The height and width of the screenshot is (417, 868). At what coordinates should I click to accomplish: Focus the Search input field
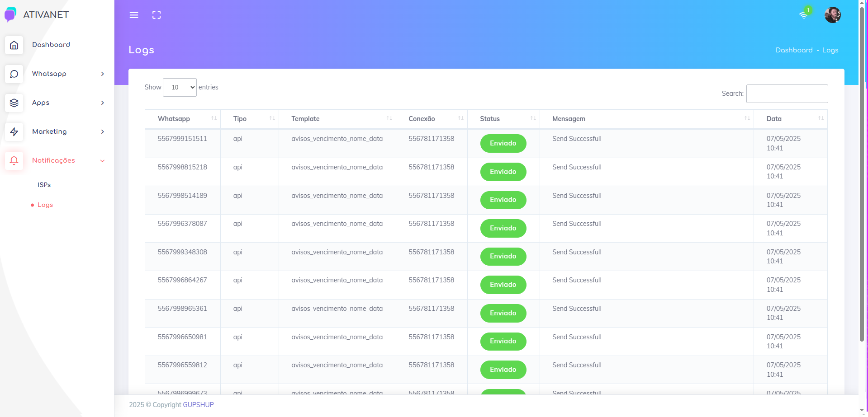click(787, 94)
